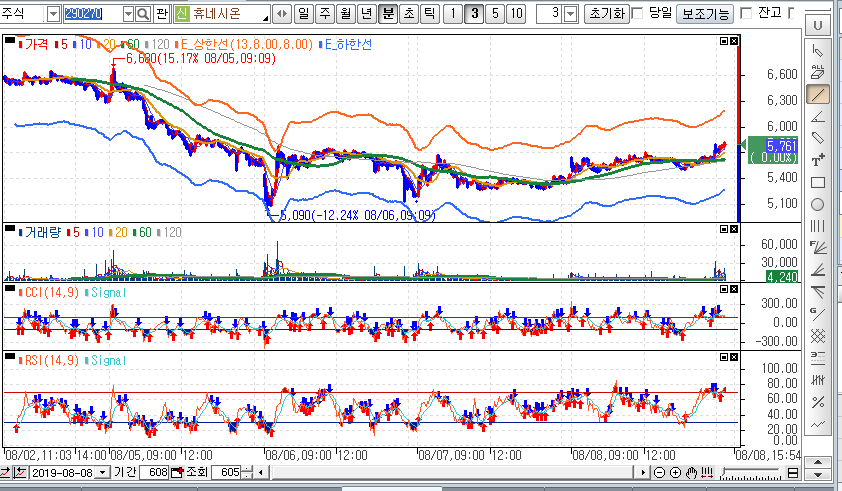Select the 1 minute interval button

[453, 14]
